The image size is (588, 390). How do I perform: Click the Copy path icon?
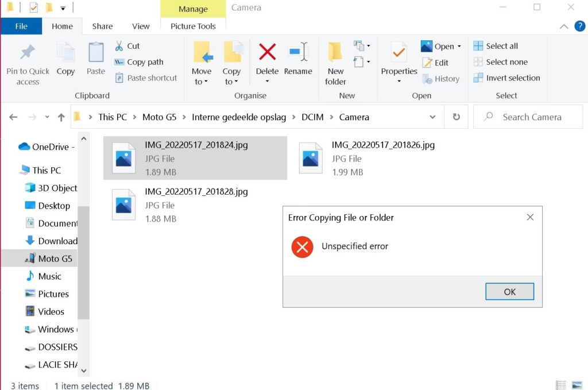coord(119,62)
